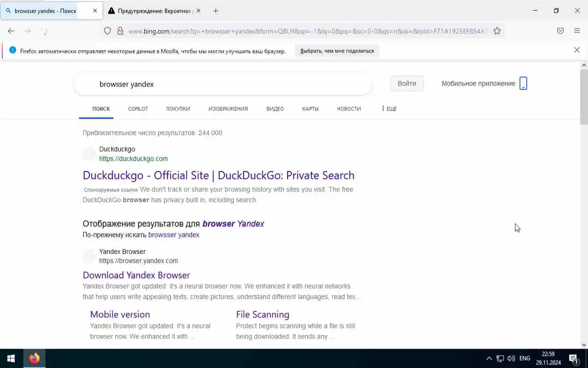The image size is (588, 368).
Task: Click the page reload icon
Action: pos(45,31)
